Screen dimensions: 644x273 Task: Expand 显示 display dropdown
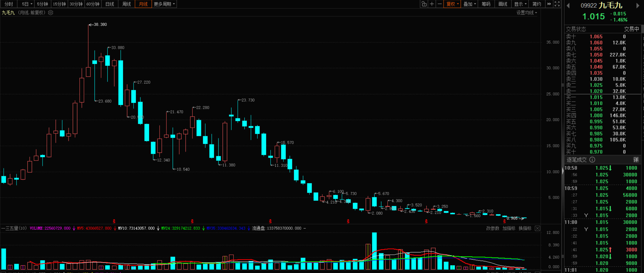tap(520, 4)
